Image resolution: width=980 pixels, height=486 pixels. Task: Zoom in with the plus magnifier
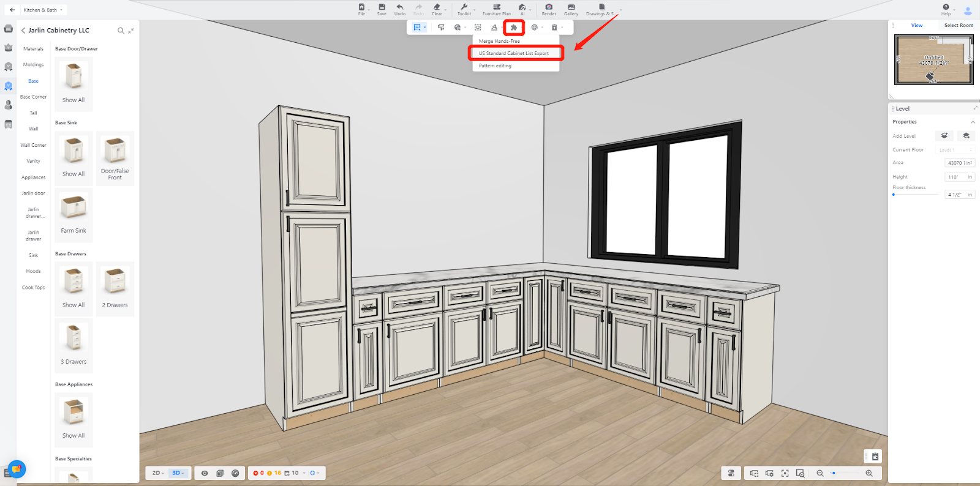pyautogui.click(x=869, y=473)
